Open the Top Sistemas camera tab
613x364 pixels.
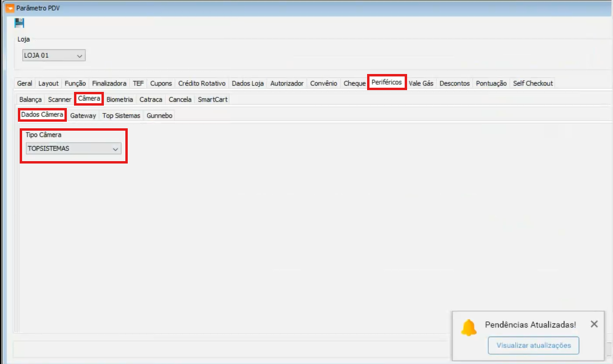point(121,116)
